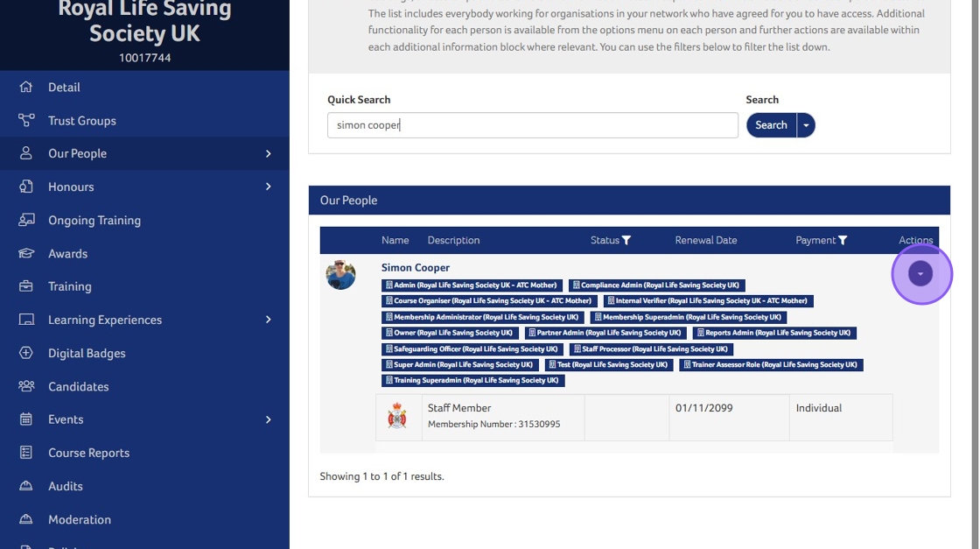The width and height of the screenshot is (980, 549).
Task: Click the Partner Admin role badge
Action: tap(605, 333)
